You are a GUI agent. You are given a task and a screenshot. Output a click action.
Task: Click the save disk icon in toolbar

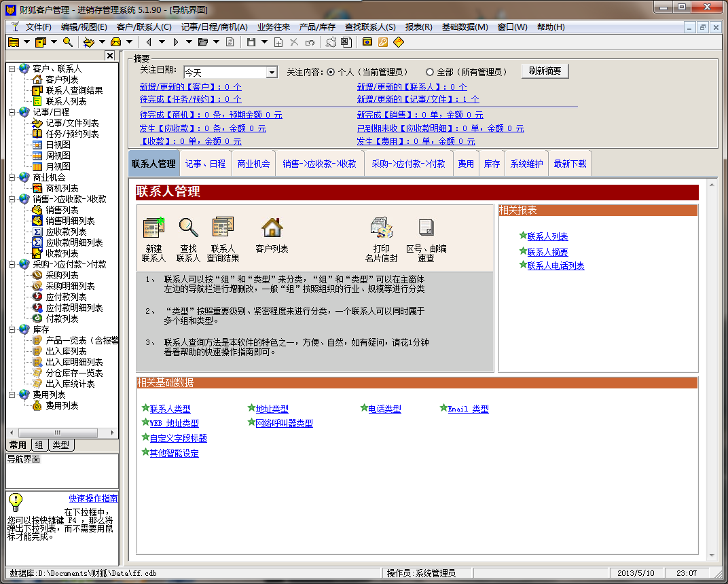[x=251, y=42]
